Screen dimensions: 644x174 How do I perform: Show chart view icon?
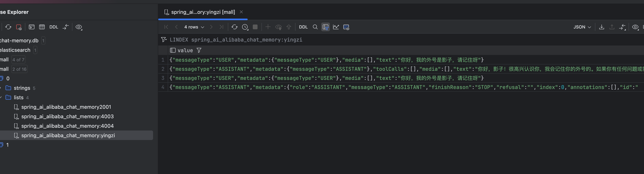336,27
